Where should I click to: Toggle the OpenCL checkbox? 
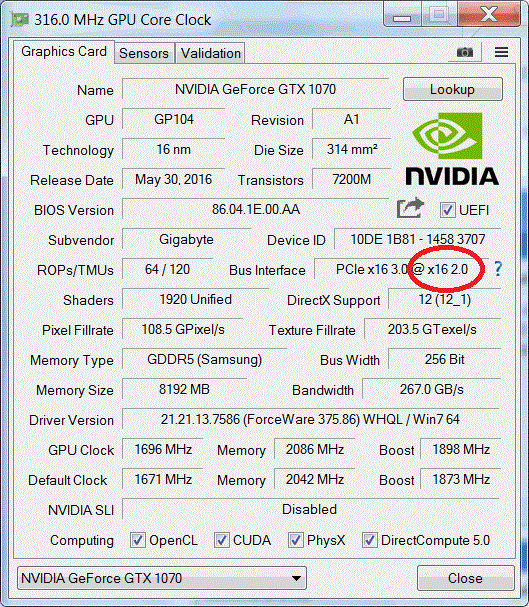click(x=138, y=540)
